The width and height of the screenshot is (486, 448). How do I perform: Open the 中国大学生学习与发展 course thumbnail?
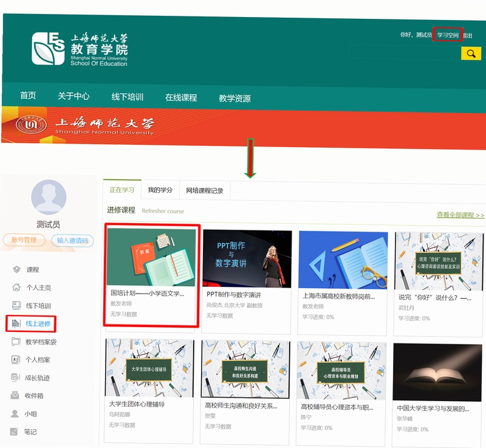click(437, 372)
